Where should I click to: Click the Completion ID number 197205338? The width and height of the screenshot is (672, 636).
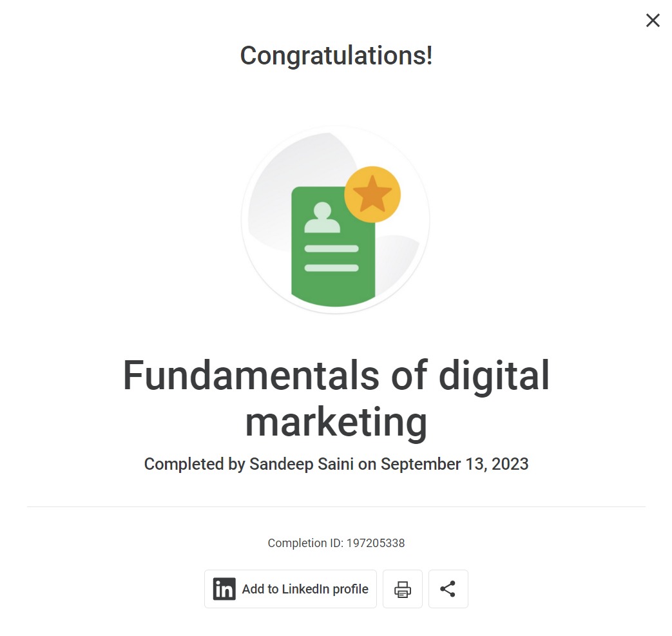(x=376, y=543)
